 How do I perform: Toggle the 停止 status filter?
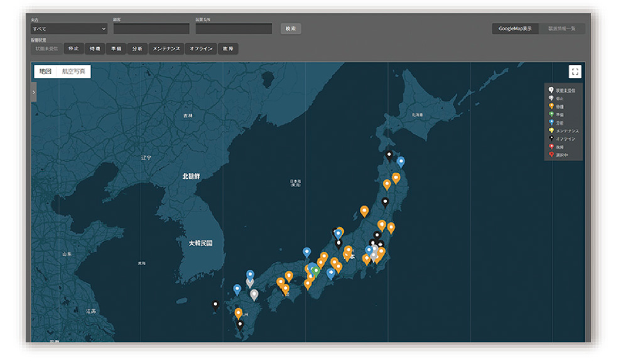coord(73,49)
